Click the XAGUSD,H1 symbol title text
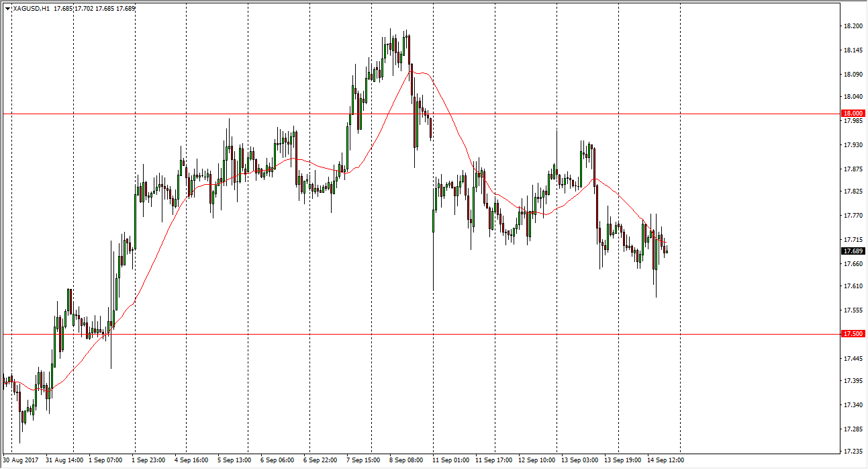868x469 pixels. click(x=31, y=9)
